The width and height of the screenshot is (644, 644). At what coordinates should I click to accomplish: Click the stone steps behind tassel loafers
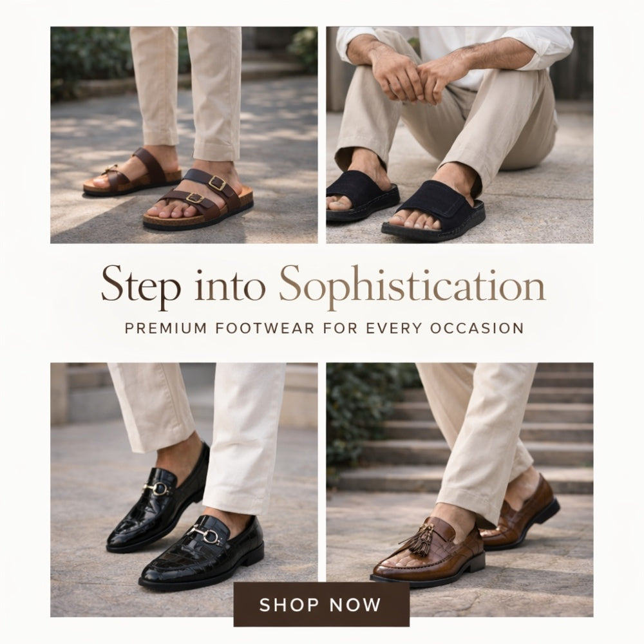coord(493,427)
